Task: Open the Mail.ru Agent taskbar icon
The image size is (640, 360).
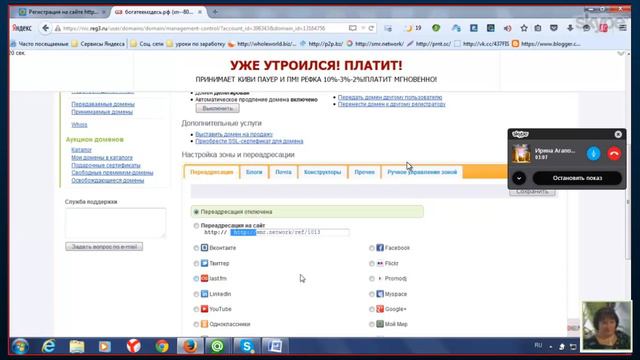Action: 217,346
